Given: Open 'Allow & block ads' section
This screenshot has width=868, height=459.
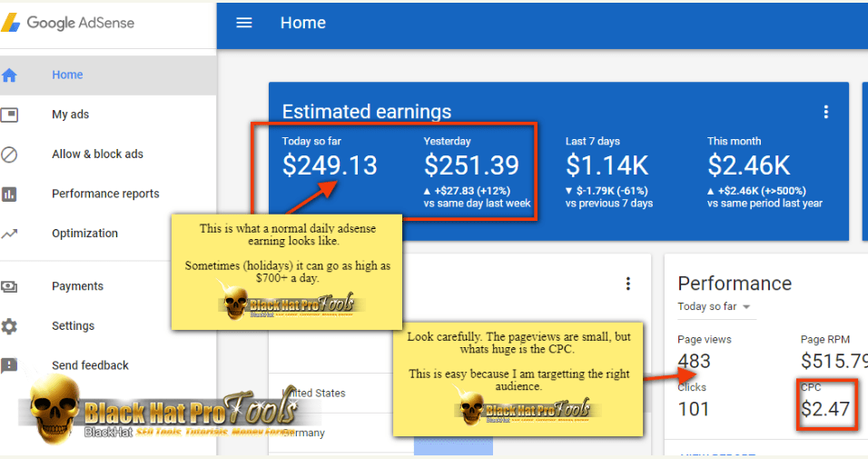Looking at the screenshot, I should (x=97, y=154).
